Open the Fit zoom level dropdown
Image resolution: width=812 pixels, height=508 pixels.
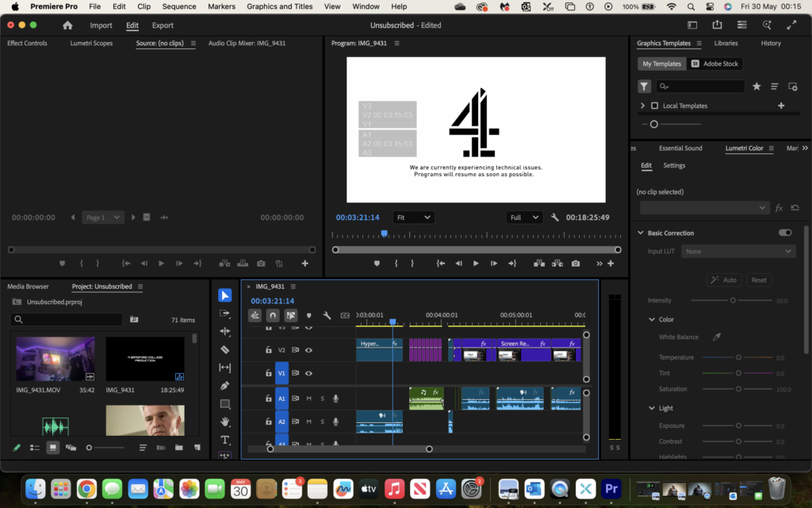tap(413, 217)
